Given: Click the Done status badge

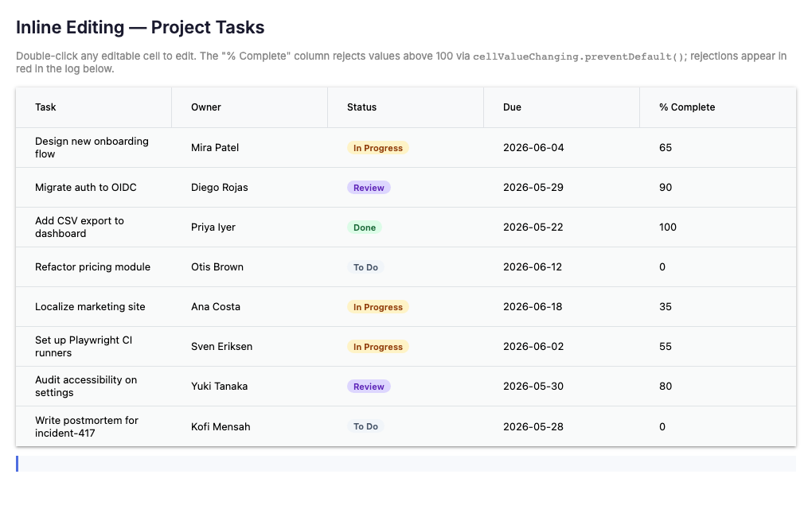Looking at the screenshot, I should point(365,227).
